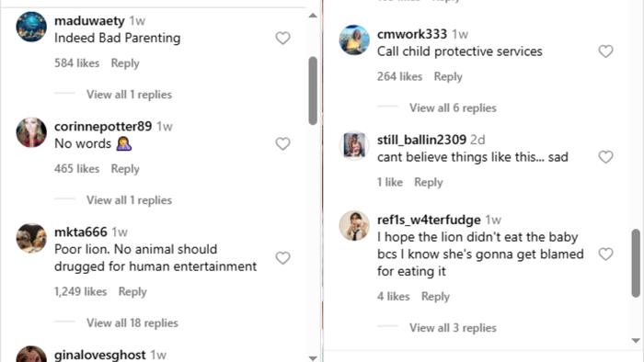644x362 pixels.
Task: Reply to still_ballin2309's comment
Action: (x=429, y=183)
